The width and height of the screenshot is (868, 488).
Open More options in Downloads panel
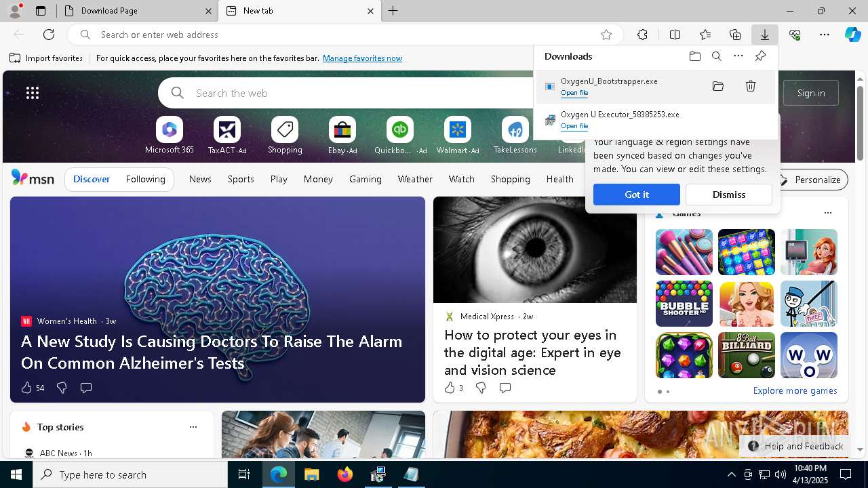tap(738, 56)
